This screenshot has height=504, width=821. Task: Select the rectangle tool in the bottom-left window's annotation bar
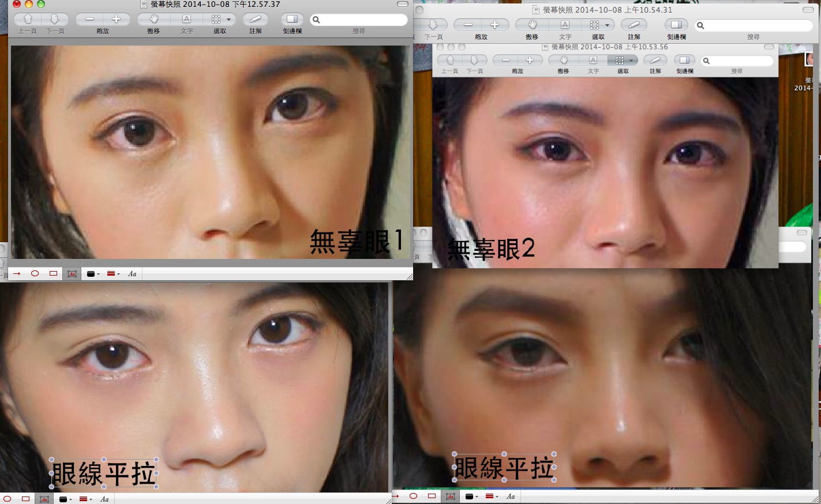tap(25, 499)
